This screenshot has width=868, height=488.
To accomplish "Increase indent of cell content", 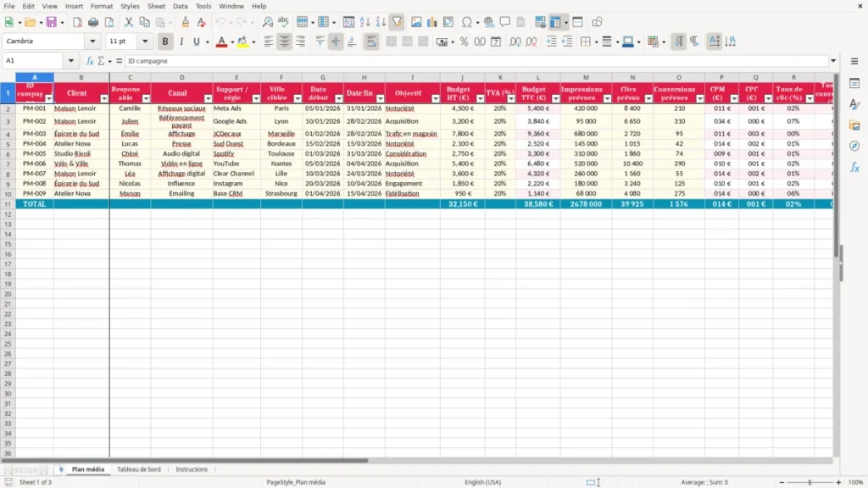I will [x=551, y=42].
